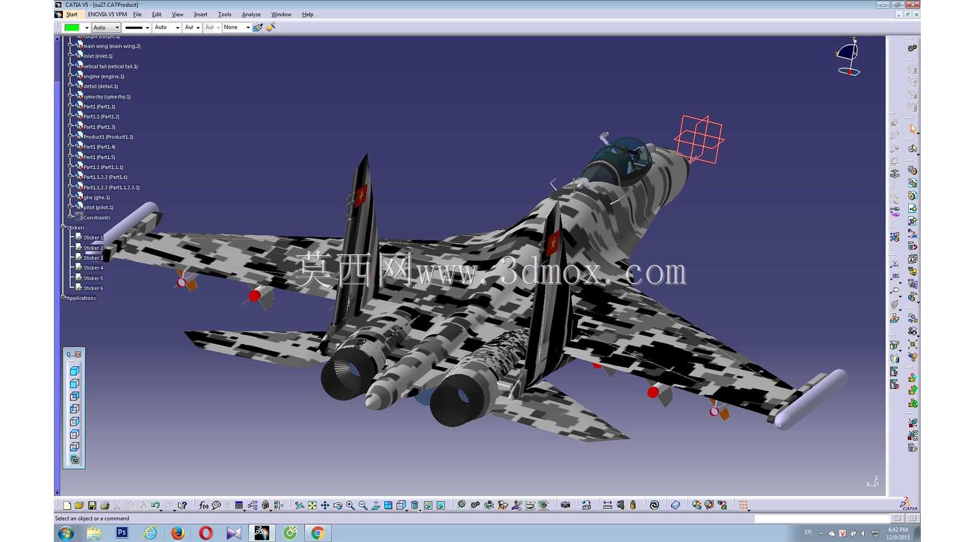This screenshot has height=542, width=980.
Task: Activate Fly Mode airplane icon
Action: click(x=299, y=505)
